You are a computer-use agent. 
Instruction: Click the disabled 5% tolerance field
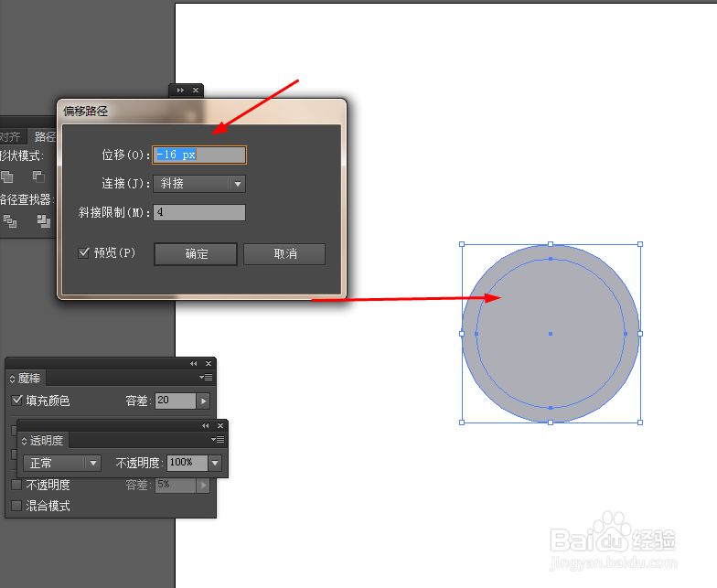tap(176, 485)
